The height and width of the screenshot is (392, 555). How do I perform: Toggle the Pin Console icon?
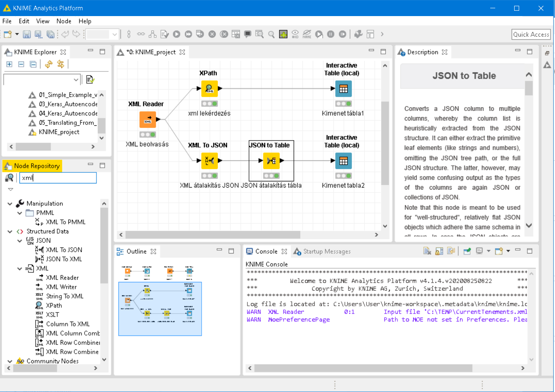point(467,251)
